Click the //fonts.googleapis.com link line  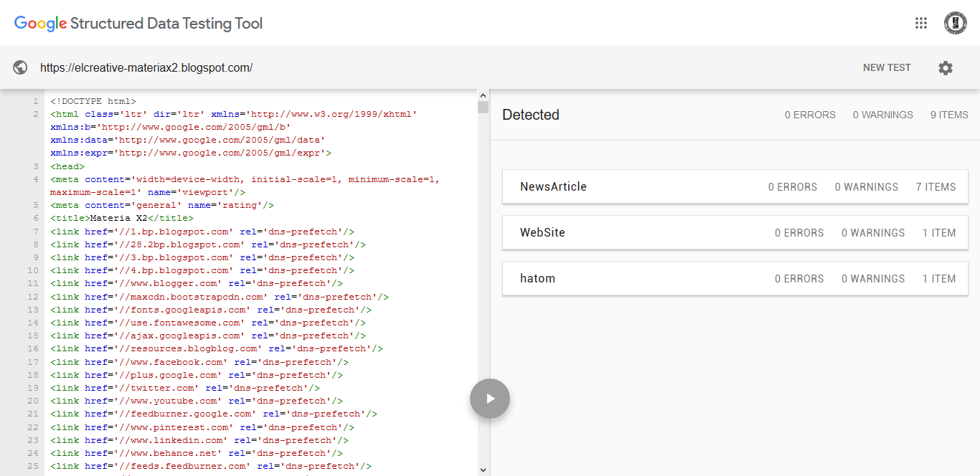pyautogui.click(x=211, y=310)
